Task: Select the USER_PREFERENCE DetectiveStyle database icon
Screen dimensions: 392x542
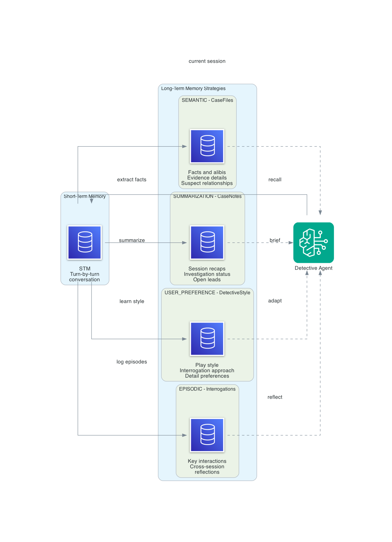Action: [207, 339]
